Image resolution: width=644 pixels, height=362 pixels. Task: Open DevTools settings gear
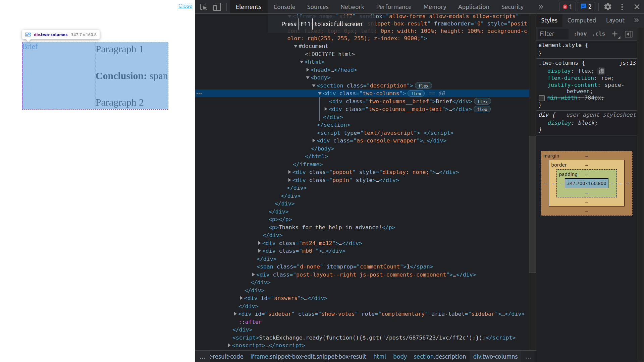click(x=607, y=7)
